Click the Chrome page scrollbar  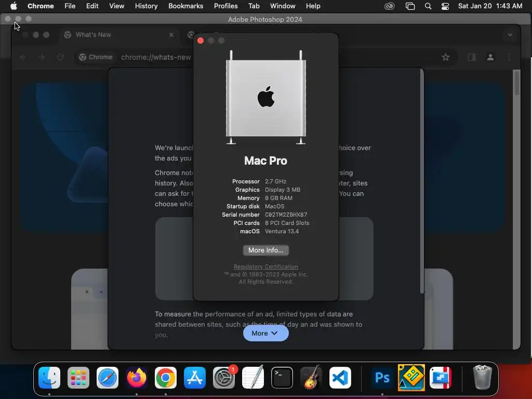(517, 83)
